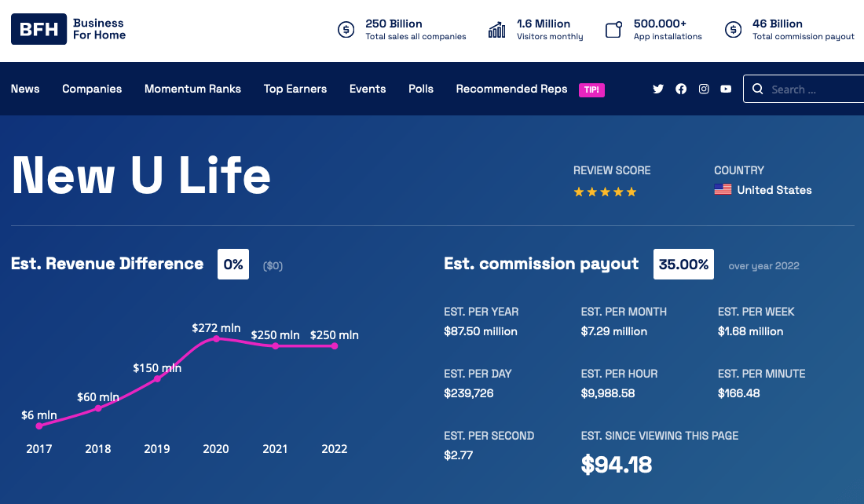Open the YouTube social icon
This screenshot has height=504, width=864.
tap(726, 89)
